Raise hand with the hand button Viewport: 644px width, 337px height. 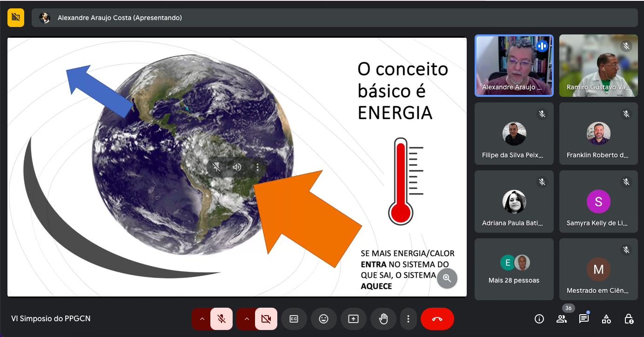pos(383,319)
